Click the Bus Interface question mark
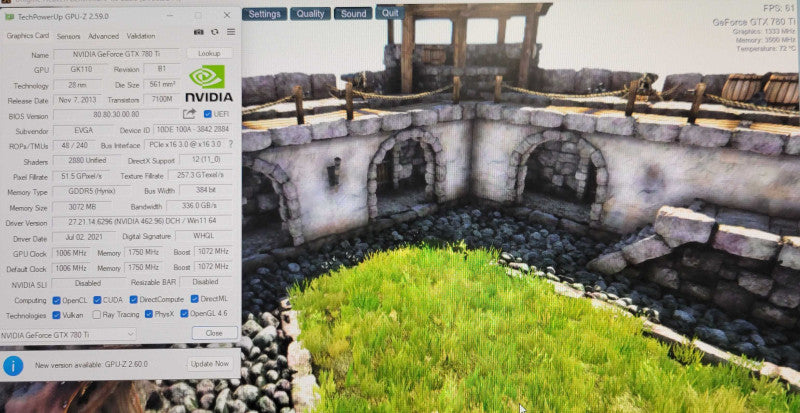The height and width of the screenshot is (413, 800). [231, 144]
